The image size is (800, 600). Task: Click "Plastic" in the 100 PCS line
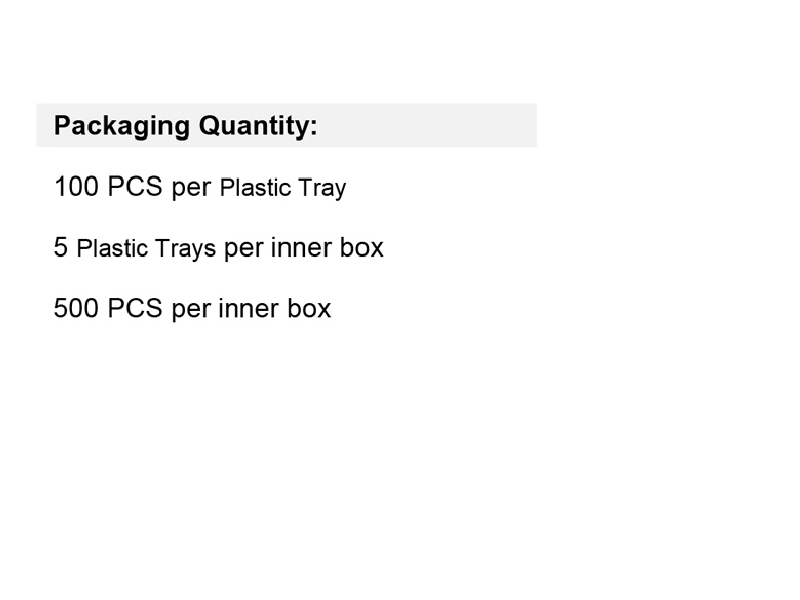pos(255,188)
